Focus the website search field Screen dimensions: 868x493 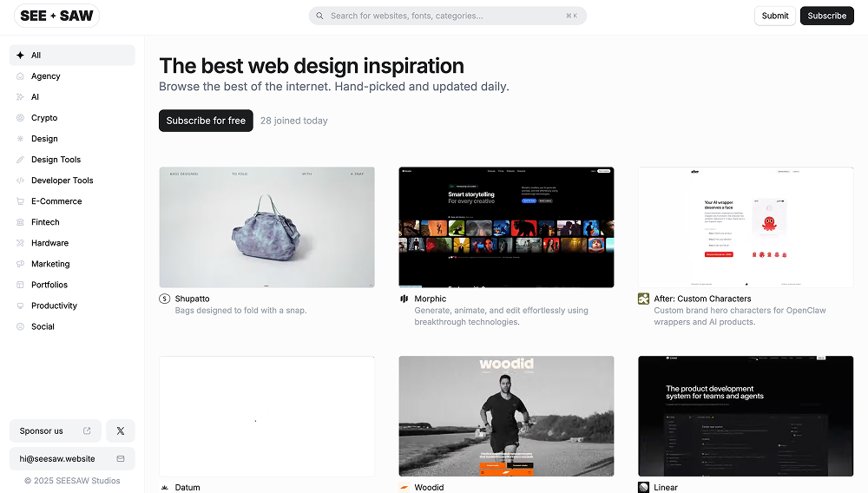pos(447,16)
